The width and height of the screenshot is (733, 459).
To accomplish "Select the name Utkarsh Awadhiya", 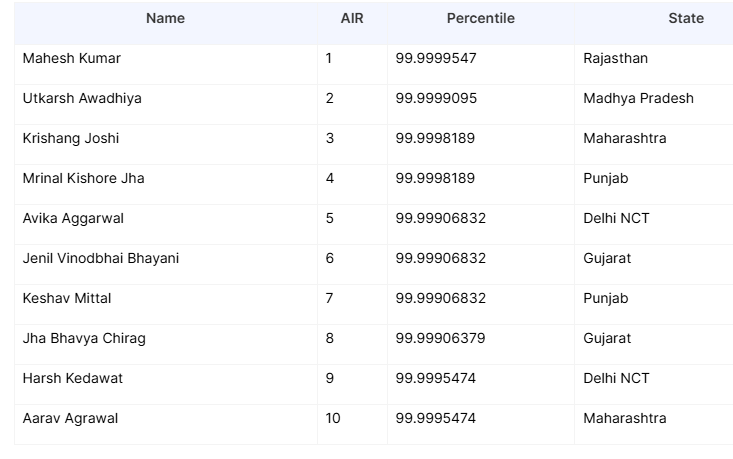I will (82, 98).
